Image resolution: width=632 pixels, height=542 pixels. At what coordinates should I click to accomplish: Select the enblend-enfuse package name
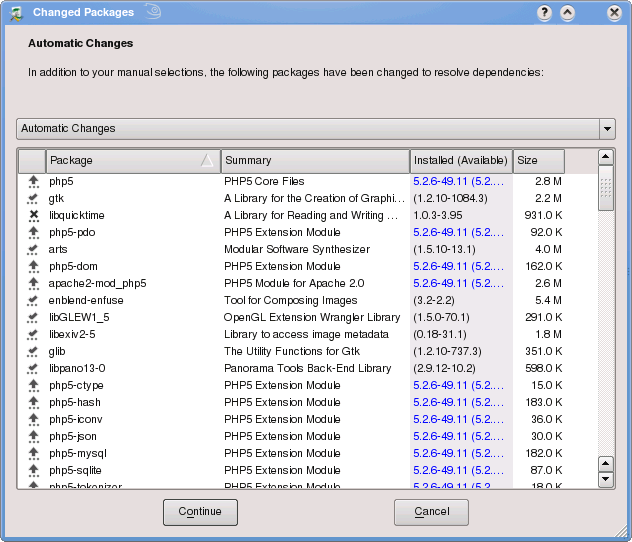(x=86, y=301)
